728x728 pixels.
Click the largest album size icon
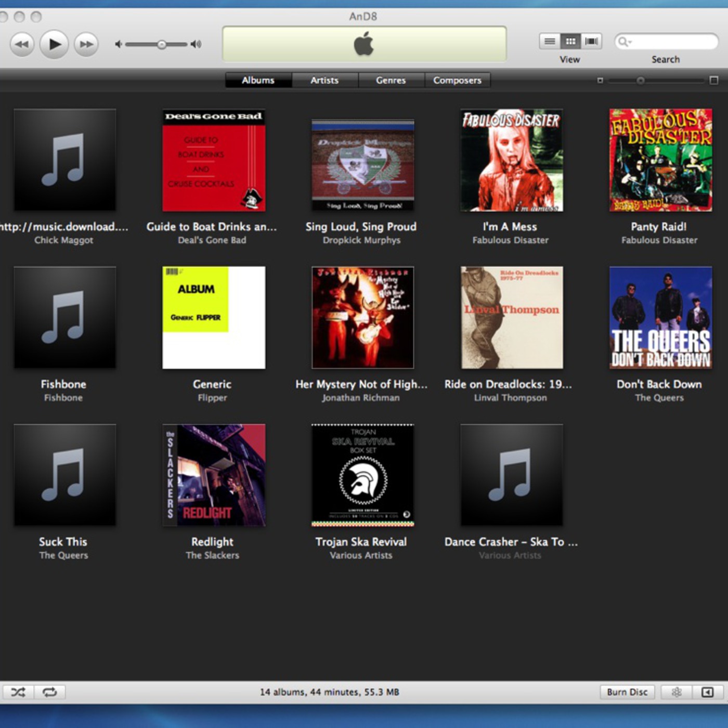pos(714,80)
